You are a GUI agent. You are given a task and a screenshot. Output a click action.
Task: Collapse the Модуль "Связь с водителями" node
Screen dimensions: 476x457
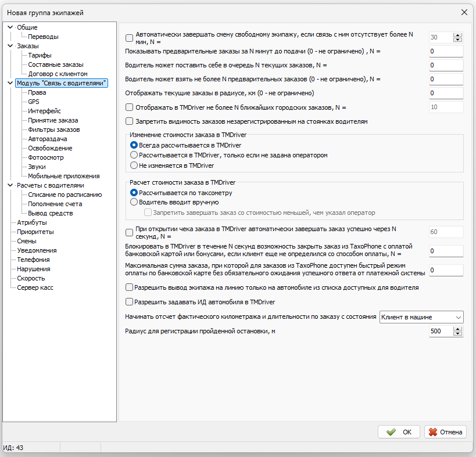pos(10,83)
